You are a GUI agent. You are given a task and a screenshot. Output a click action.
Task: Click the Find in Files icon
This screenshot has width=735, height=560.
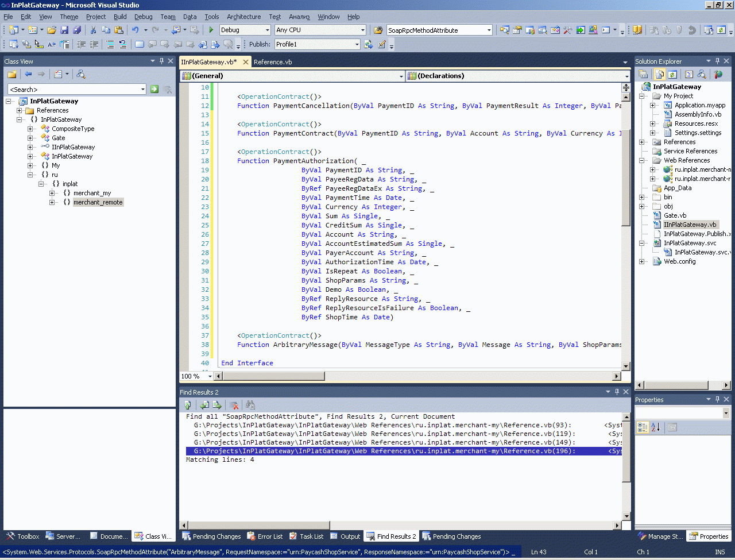point(378,30)
